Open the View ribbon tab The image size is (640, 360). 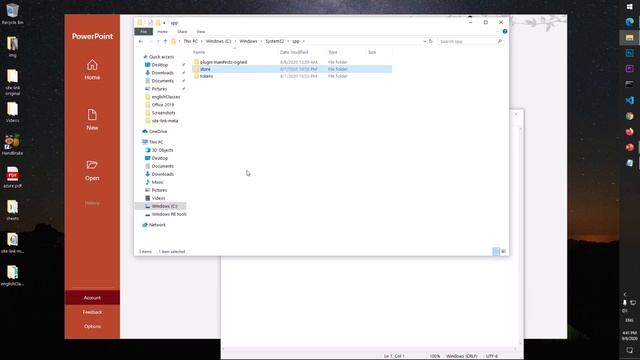tap(201, 31)
